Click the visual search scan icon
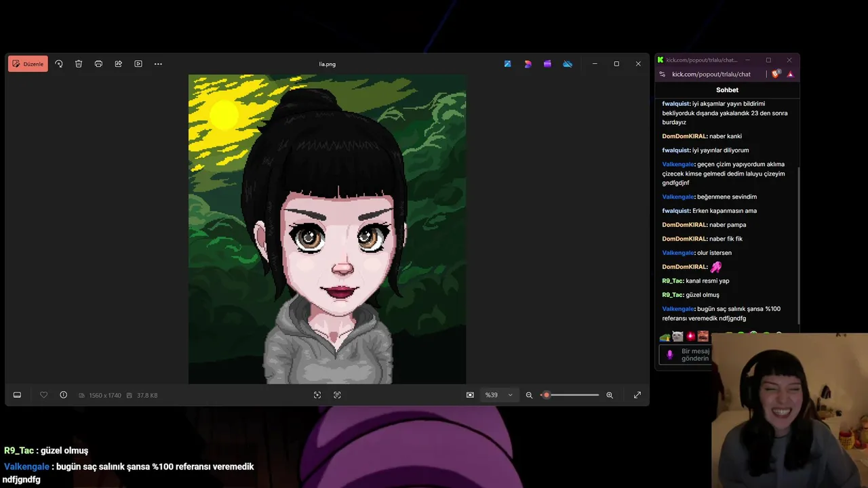The image size is (868, 488). coord(317,395)
